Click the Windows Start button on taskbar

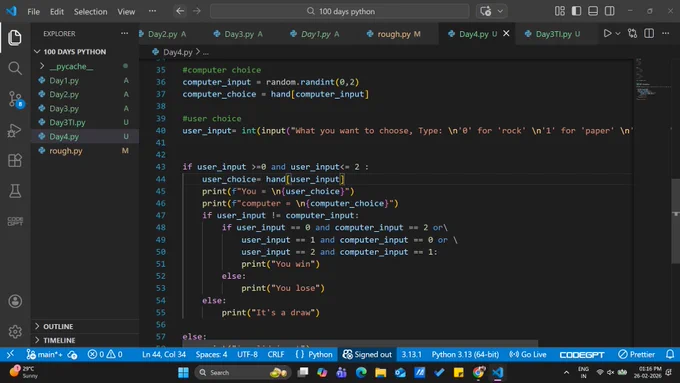[183, 372]
